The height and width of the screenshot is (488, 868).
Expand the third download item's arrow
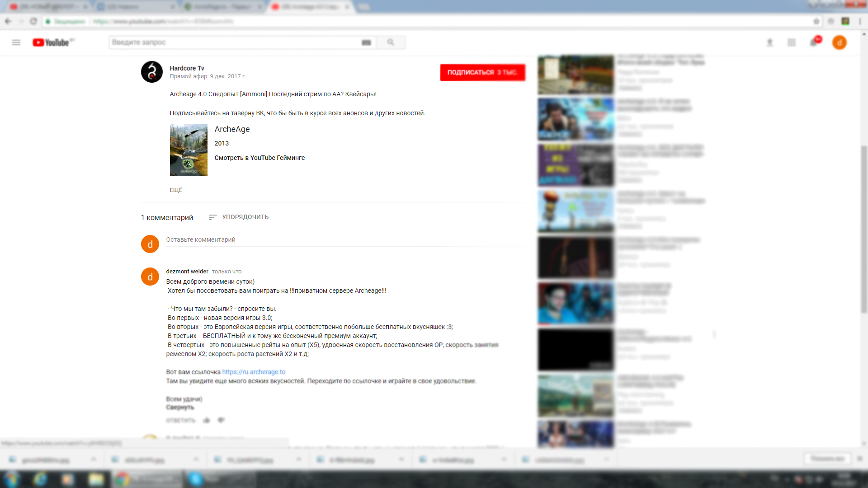click(x=299, y=459)
